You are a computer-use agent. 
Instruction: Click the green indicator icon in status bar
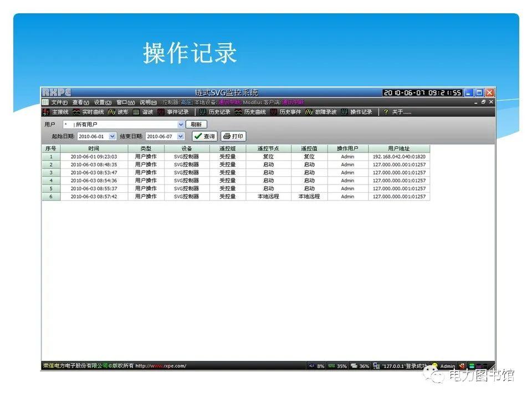click(x=472, y=366)
